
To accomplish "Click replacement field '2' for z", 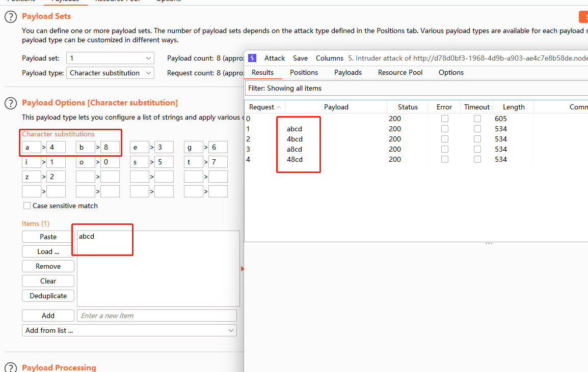I will (56, 177).
